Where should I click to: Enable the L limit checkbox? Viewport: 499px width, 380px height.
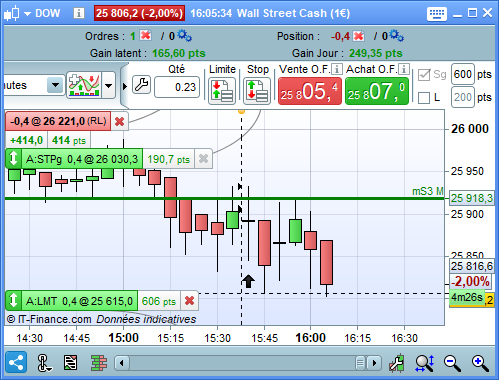pyautogui.click(x=424, y=98)
